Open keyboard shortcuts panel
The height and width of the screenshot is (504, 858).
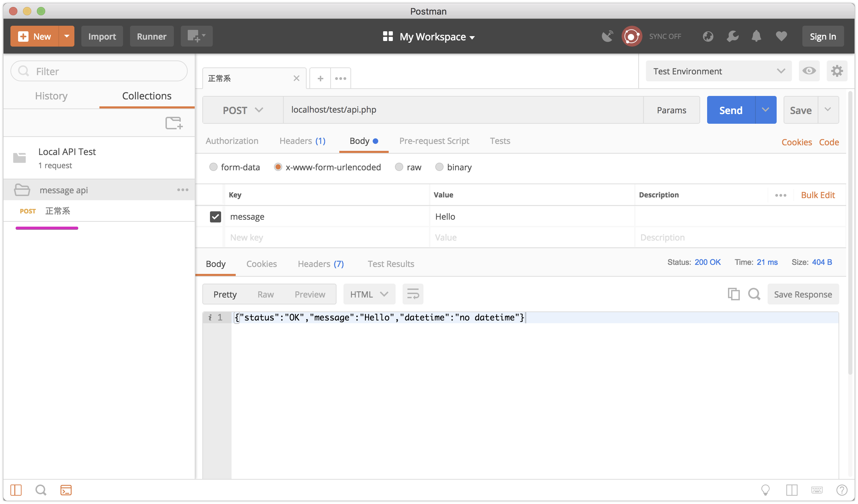817,490
